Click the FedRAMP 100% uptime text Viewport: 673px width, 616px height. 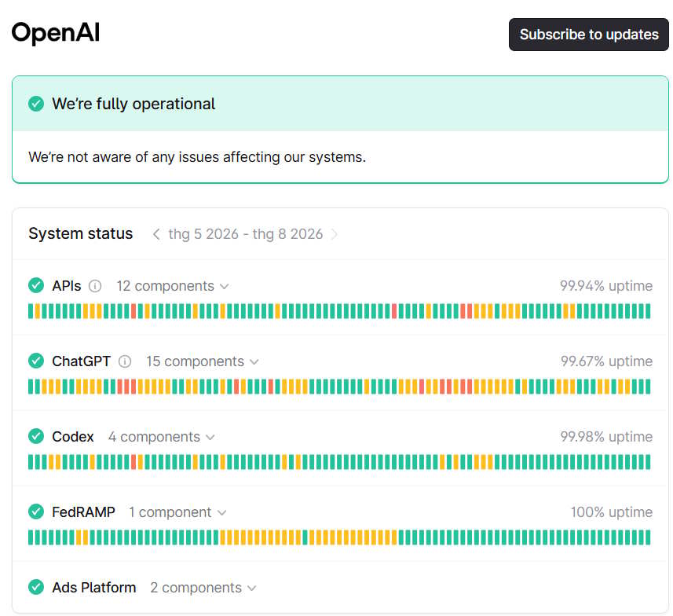[611, 512]
